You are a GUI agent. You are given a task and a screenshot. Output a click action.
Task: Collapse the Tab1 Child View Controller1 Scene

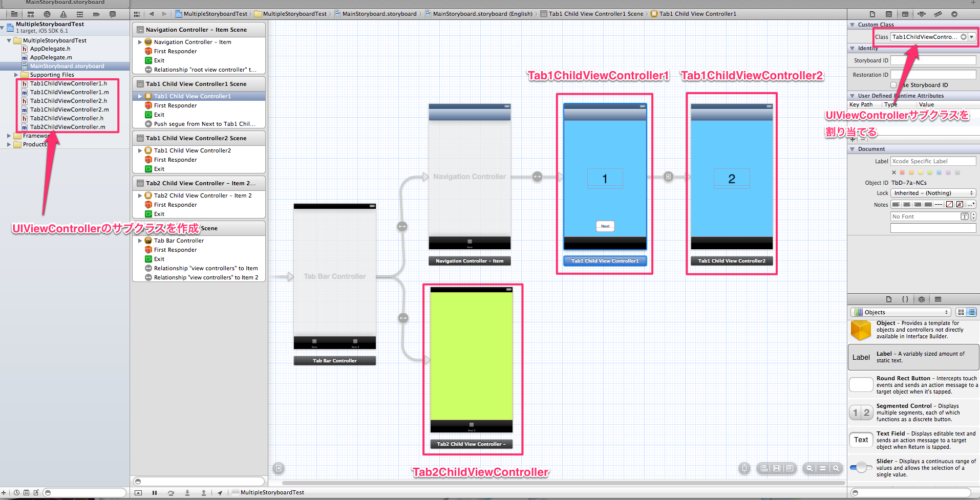tap(139, 96)
